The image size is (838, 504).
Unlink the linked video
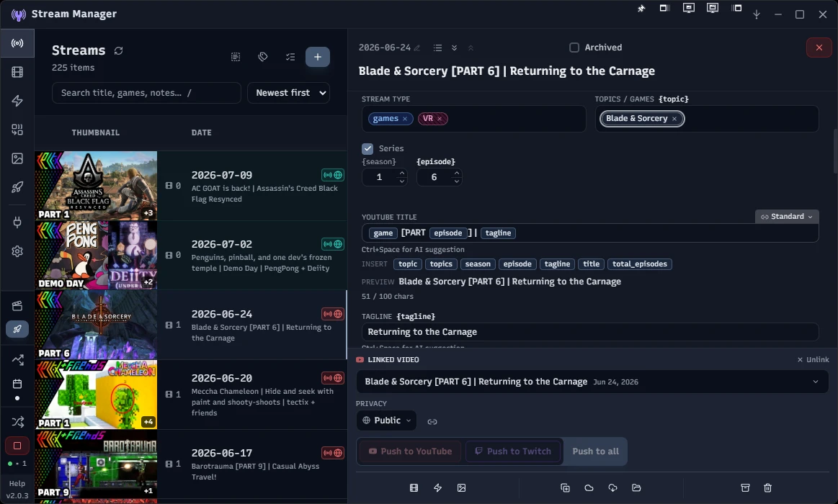click(x=813, y=360)
